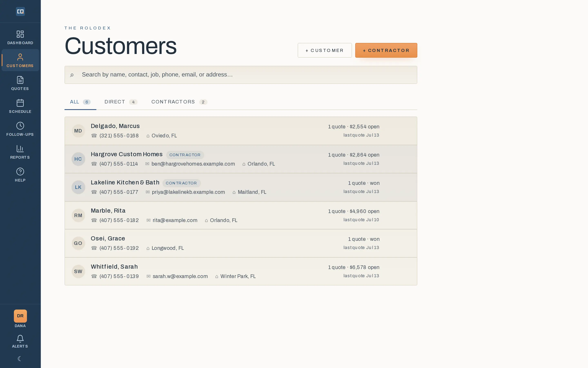Viewport: 588px width, 368px height.
Task: Click phone icon in Delgado's row
Action: (94, 136)
